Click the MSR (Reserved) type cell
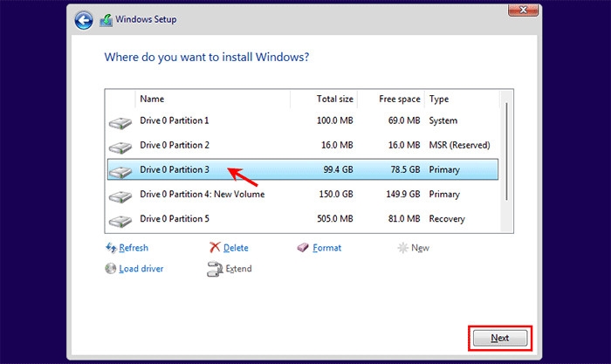Viewport: 611px width, 364px height. click(x=459, y=146)
